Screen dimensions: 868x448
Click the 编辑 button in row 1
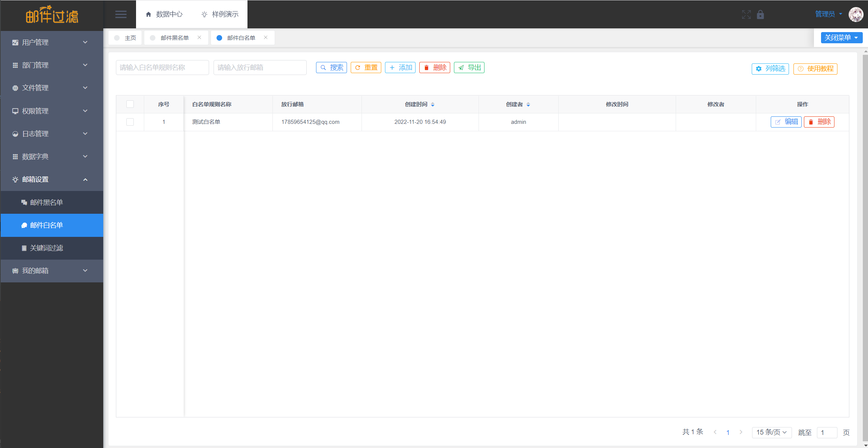click(x=786, y=122)
